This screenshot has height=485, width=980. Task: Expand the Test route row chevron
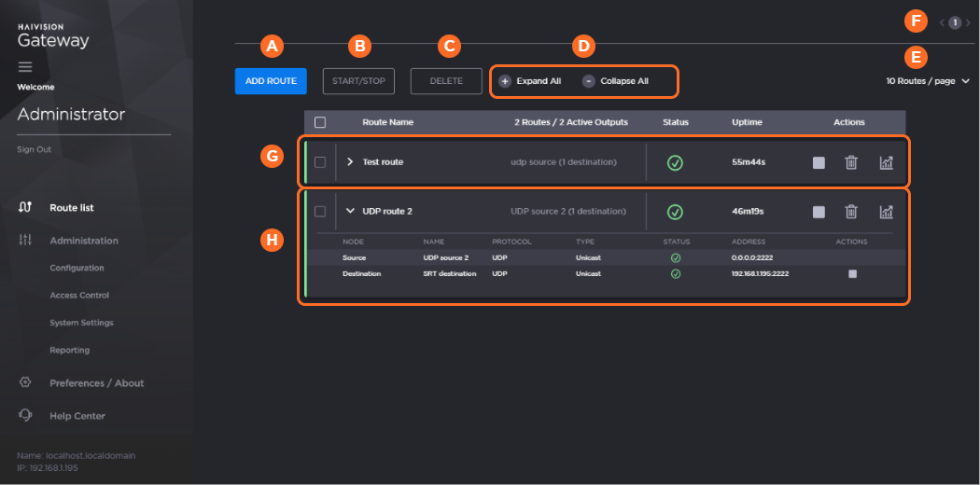[350, 162]
